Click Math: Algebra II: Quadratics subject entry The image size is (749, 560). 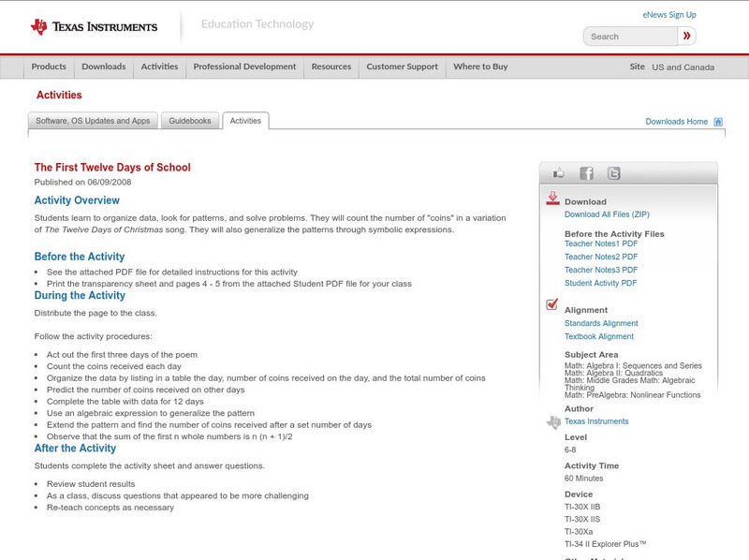[613, 373]
